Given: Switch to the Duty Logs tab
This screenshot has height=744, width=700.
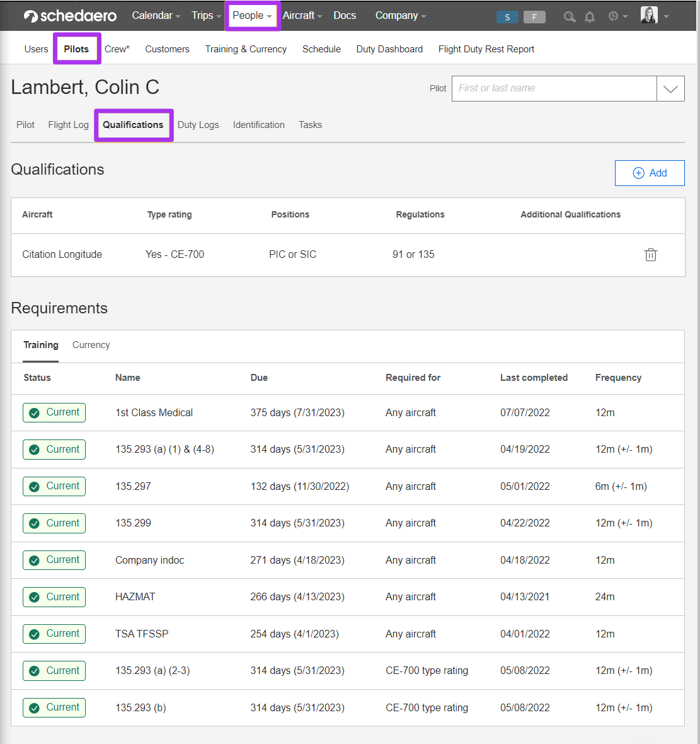Looking at the screenshot, I should pos(198,125).
